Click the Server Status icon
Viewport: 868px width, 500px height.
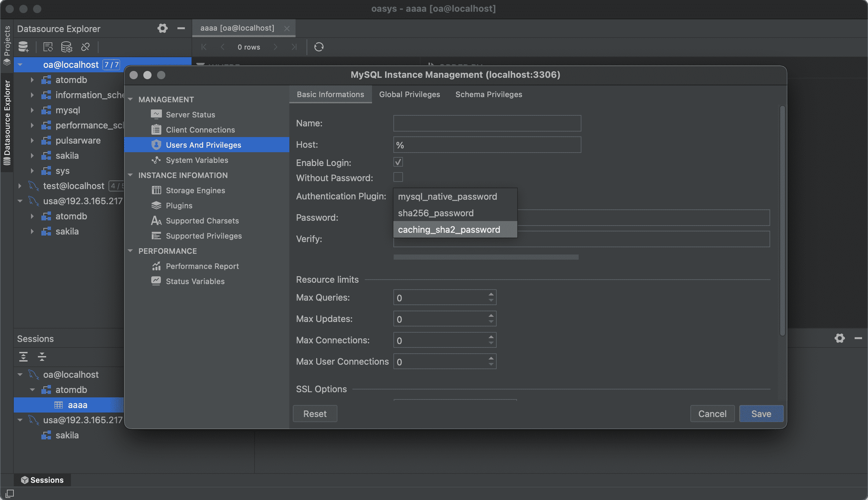pos(156,114)
